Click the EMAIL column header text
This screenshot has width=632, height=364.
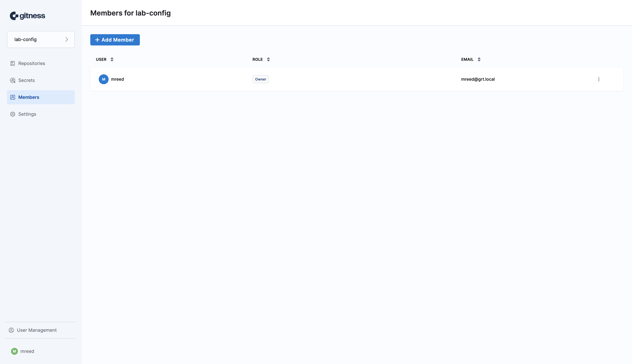click(467, 60)
